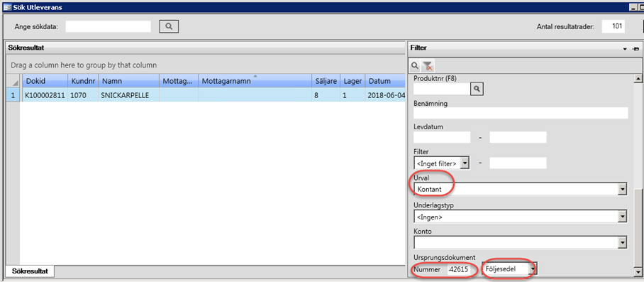Sort by the Lager column header
644x282 pixels.
(352, 81)
